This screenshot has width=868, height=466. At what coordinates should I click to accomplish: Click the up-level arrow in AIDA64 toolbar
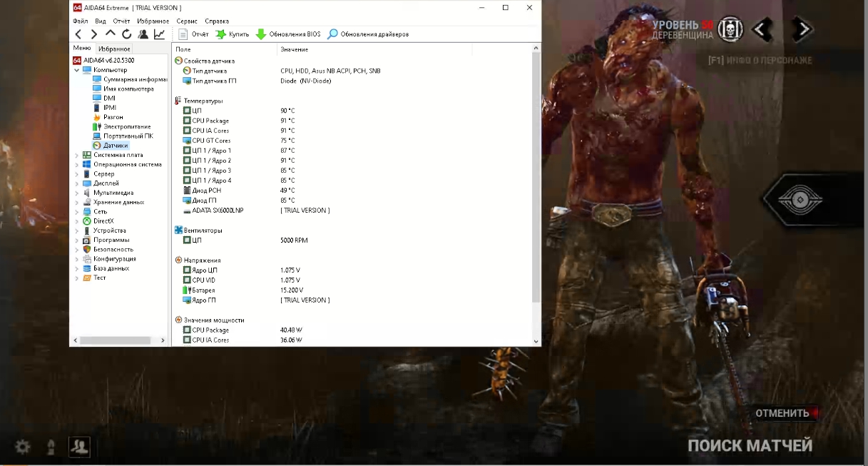pos(111,33)
